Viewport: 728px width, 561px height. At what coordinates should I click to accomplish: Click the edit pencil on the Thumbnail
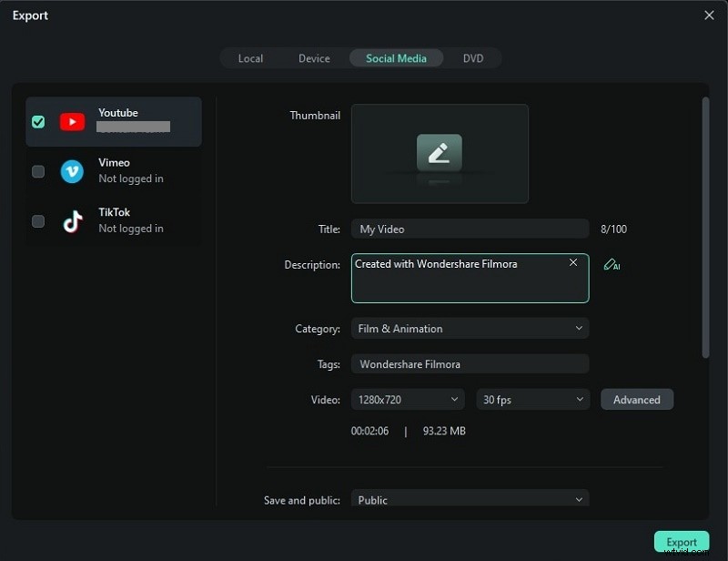tap(440, 152)
